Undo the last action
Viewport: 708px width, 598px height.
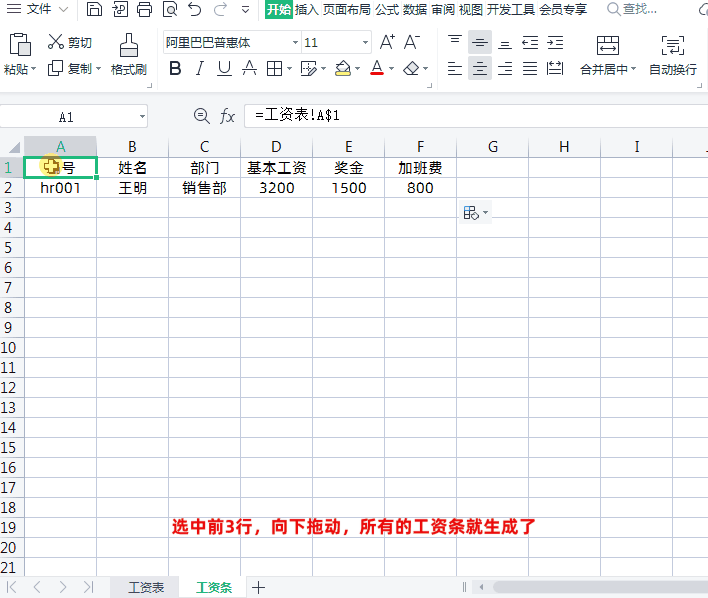pos(195,9)
